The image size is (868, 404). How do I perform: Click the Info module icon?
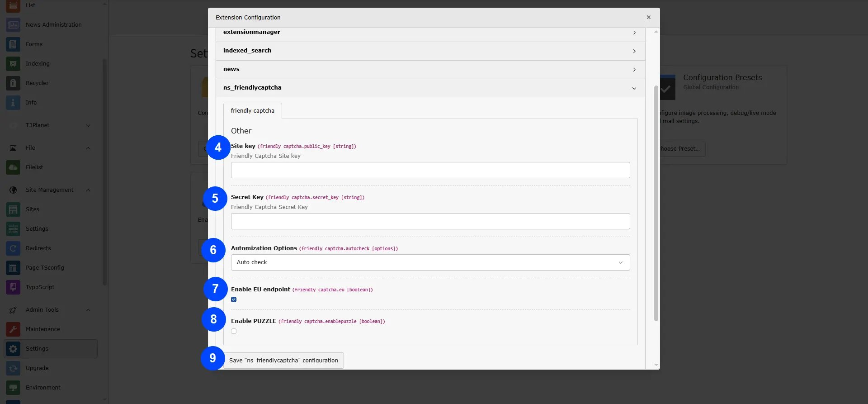coord(13,103)
